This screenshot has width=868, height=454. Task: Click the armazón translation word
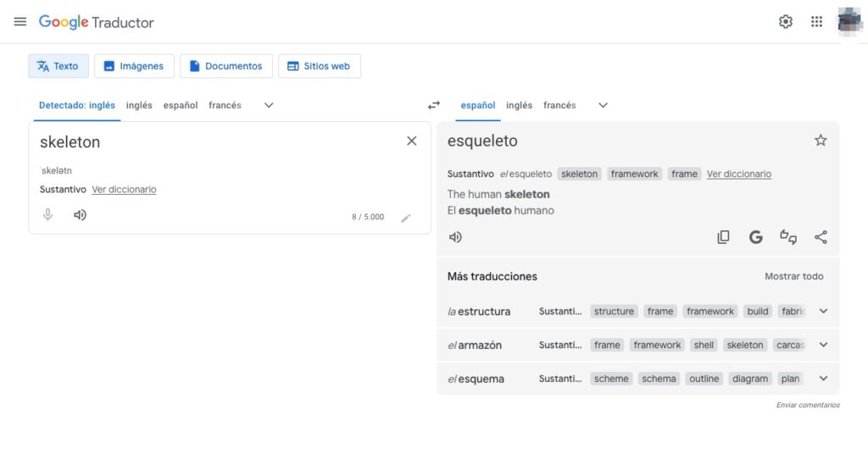tap(480, 345)
